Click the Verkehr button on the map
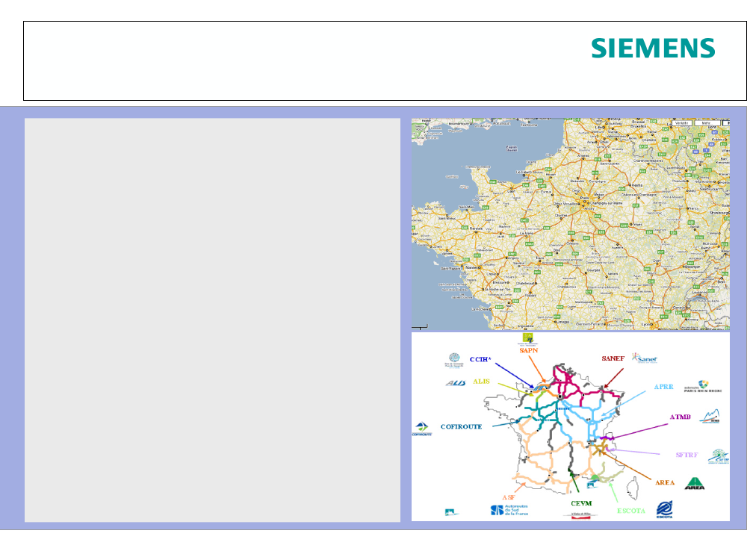Viewport: 747px width, 560px height. 682,123
